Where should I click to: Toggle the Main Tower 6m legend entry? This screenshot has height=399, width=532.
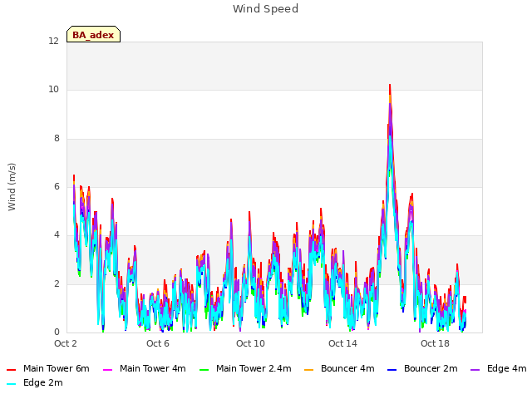pyautogui.click(x=48, y=368)
